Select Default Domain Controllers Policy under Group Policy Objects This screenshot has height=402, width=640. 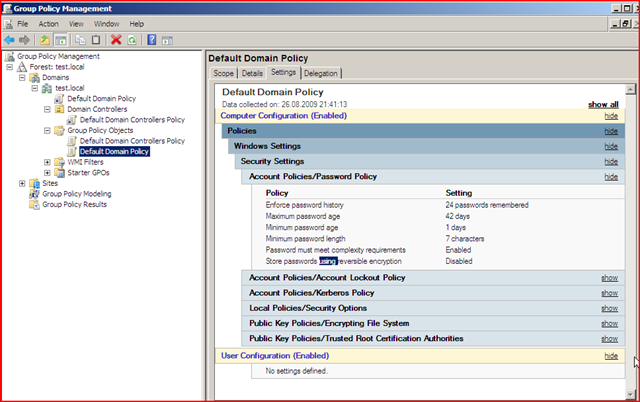[x=132, y=141]
